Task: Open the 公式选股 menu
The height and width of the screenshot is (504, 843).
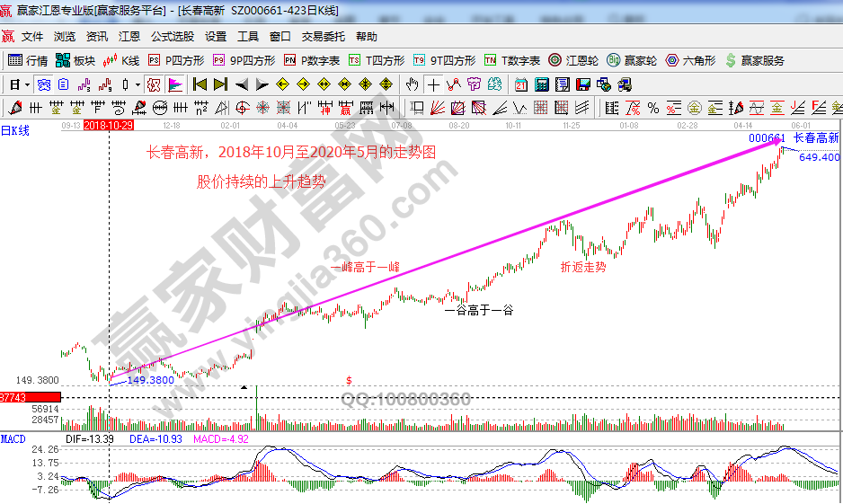Action: click(x=172, y=37)
